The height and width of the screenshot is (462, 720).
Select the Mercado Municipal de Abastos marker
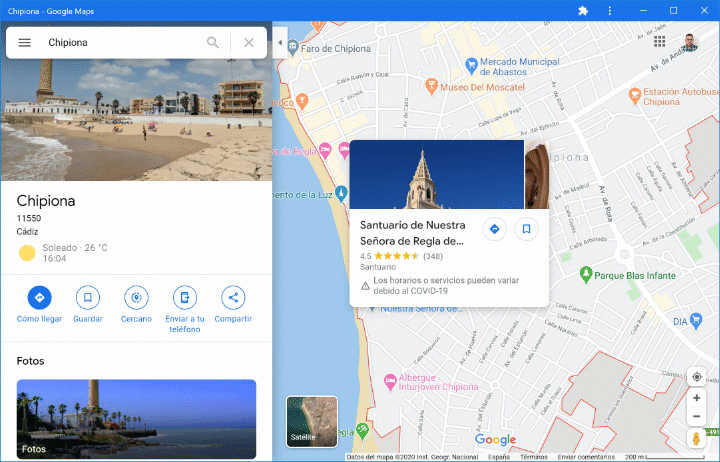[471, 66]
